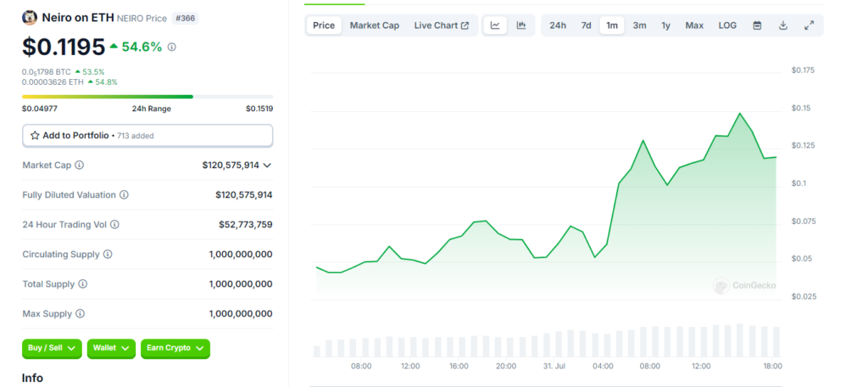
Task: Set chart range to 7d
Action: pyautogui.click(x=586, y=25)
